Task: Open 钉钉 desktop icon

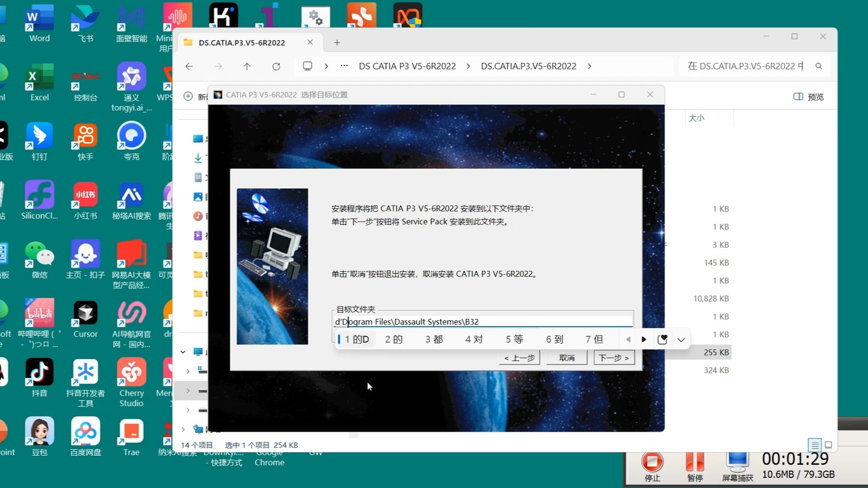Action: [x=40, y=141]
